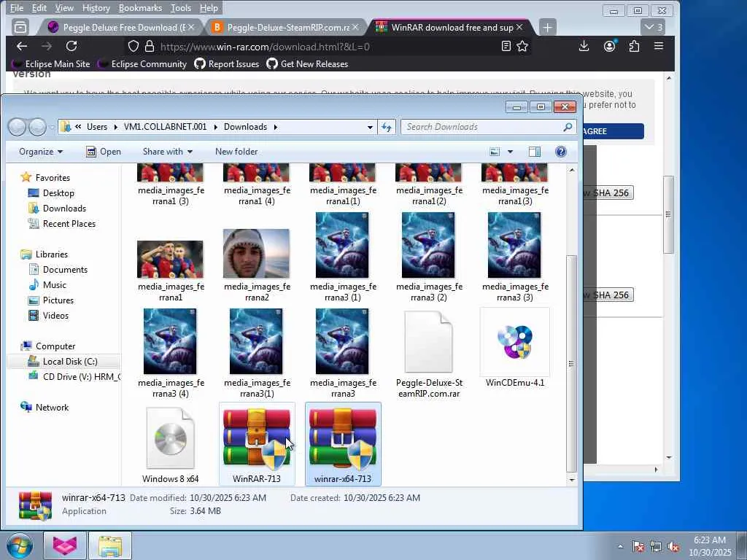Change view icon in Explorer toolbar
Image resolution: width=747 pixels, height=560 pixels.
tap(495, 152)
